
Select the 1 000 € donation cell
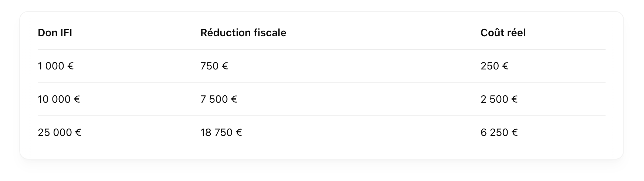click(56, 66)
